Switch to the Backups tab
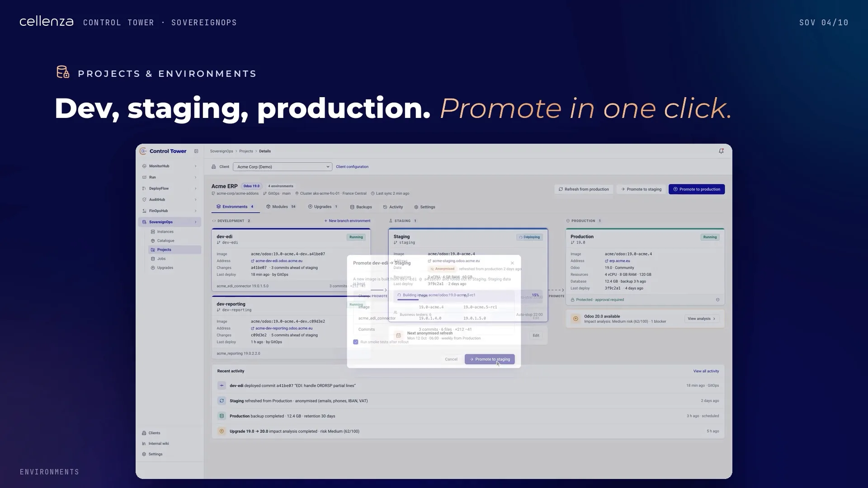 [x=361, y=207]
